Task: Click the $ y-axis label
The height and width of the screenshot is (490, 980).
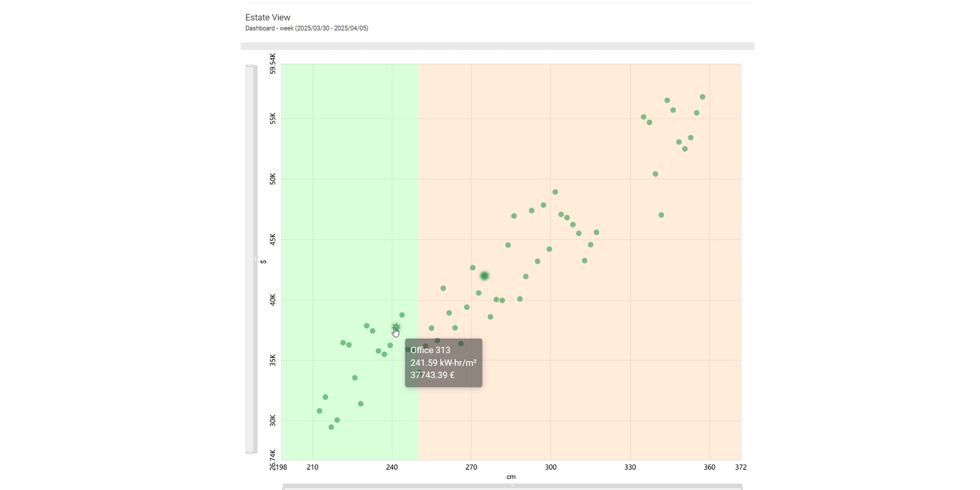Action: click(x=263, y=262)
